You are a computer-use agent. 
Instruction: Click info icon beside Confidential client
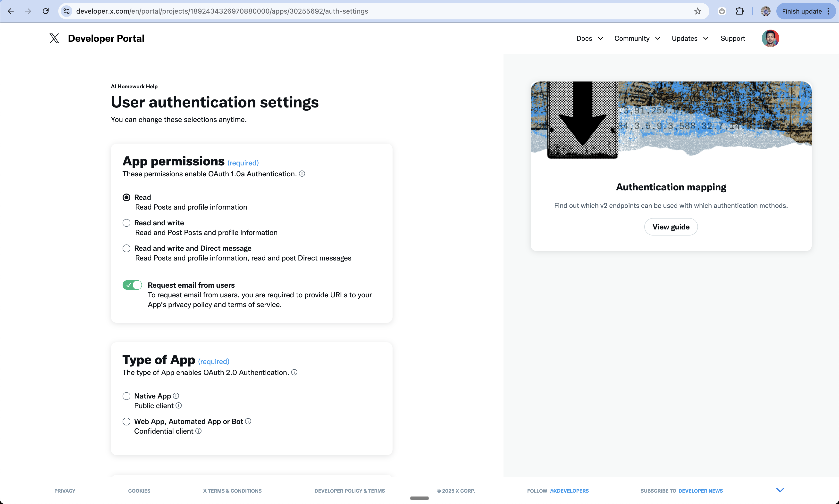point(199,431)
